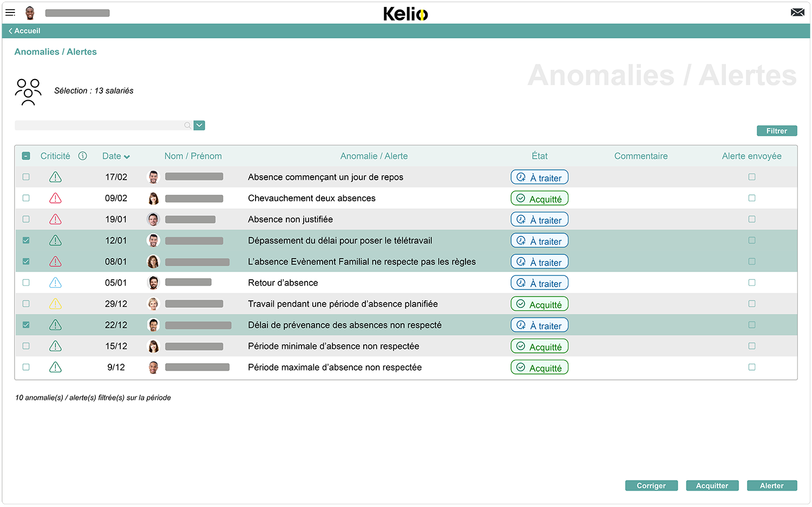Click the user avatar in the top bar
The image size is (812, 507).
click(30, 12)
